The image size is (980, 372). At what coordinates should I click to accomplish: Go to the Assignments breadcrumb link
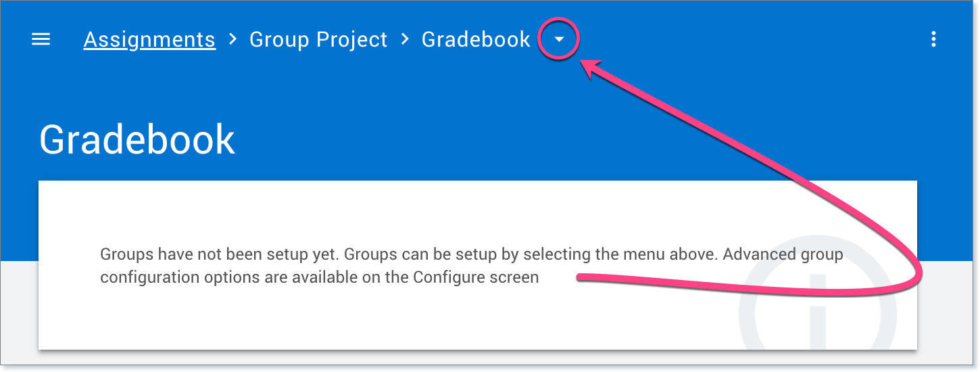point(149,40)
